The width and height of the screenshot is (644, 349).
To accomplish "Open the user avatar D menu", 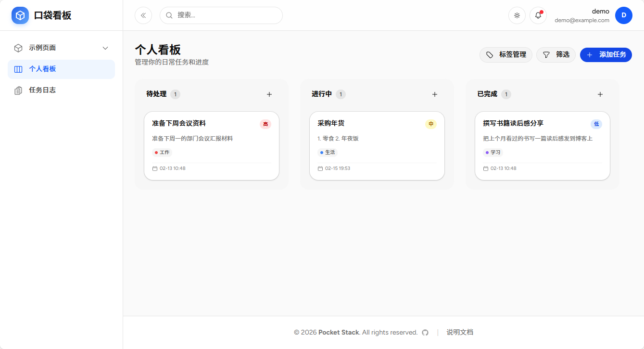I will (x=624, y=15).
